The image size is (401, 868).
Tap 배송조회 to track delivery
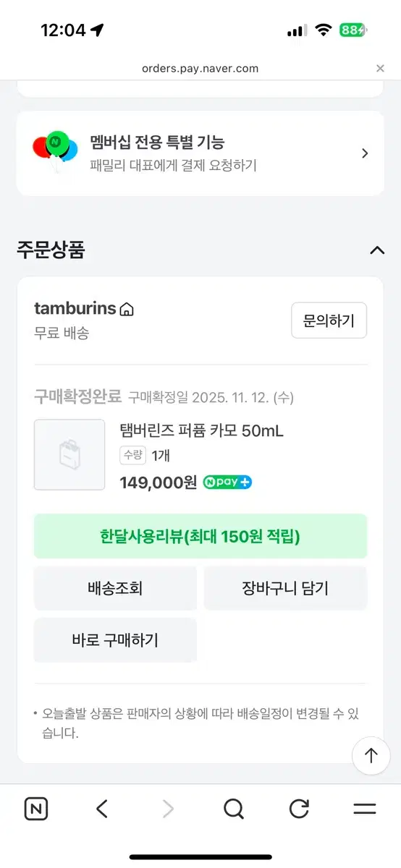click(115, 588)
